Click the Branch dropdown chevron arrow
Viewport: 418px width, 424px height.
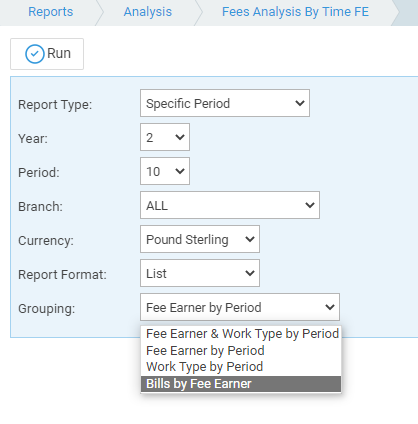(x=310, y=205)
